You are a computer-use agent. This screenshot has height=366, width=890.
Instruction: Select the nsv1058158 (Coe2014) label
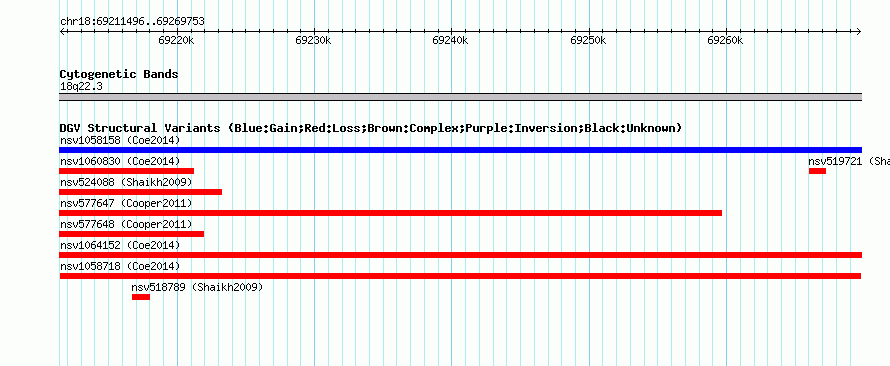click(x=120, y=140)
